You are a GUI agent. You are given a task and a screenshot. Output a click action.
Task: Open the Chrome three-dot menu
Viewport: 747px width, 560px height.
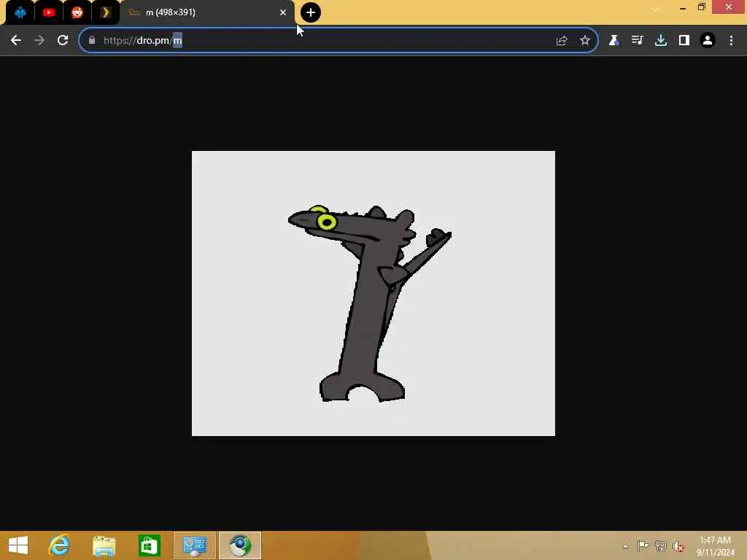[x=731, y=41]
